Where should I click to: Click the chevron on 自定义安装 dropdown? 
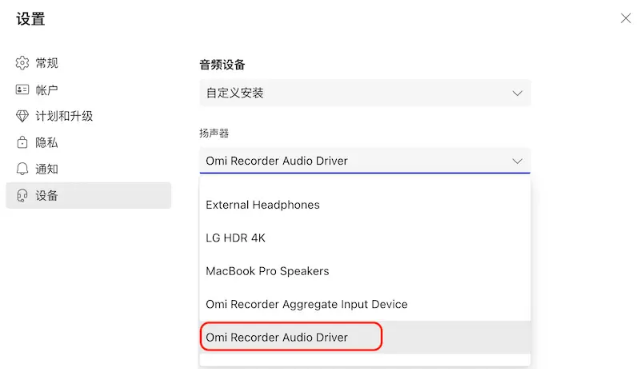517,93
